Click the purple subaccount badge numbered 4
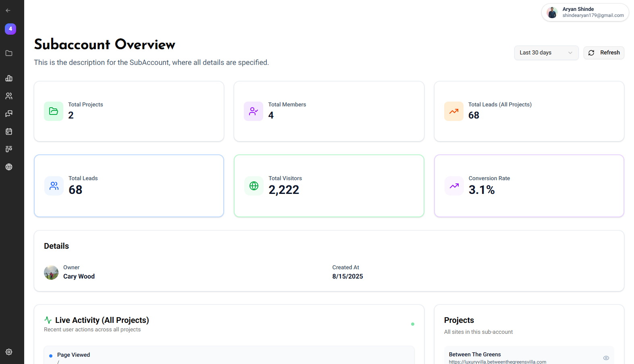Image resolution: width=634 pixels, height=364 pixels. 10,29
